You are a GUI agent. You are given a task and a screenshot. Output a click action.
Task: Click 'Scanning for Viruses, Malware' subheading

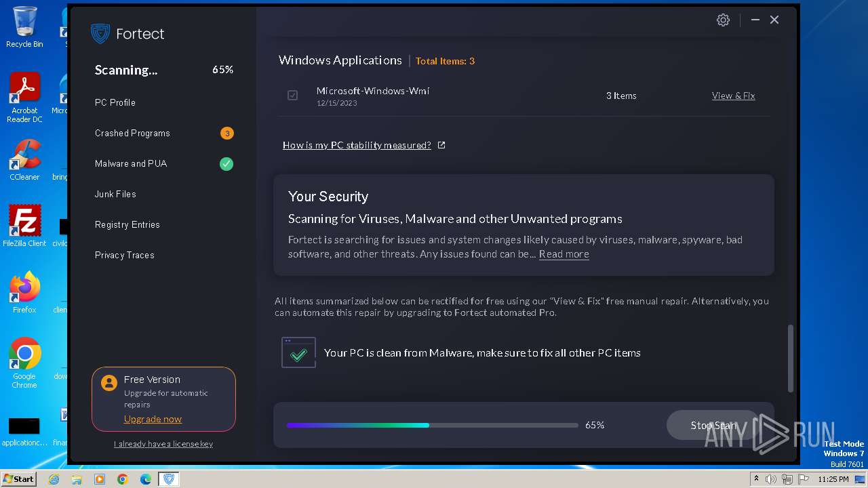point(455,219)
